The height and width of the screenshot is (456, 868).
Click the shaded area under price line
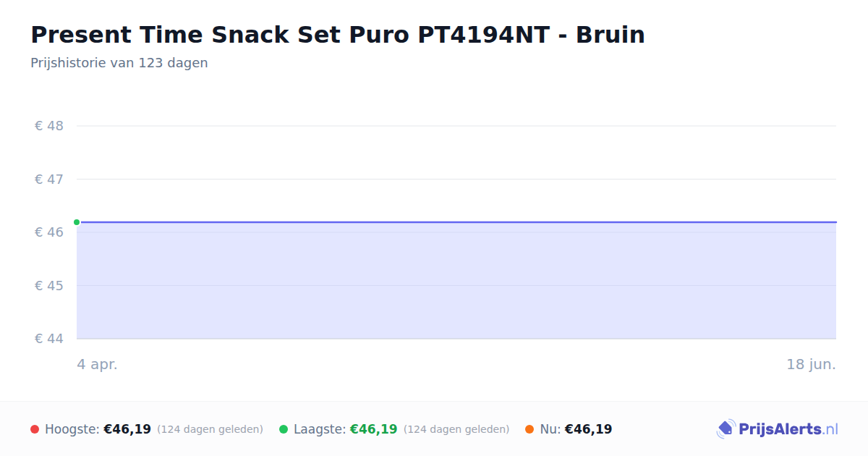456,281
